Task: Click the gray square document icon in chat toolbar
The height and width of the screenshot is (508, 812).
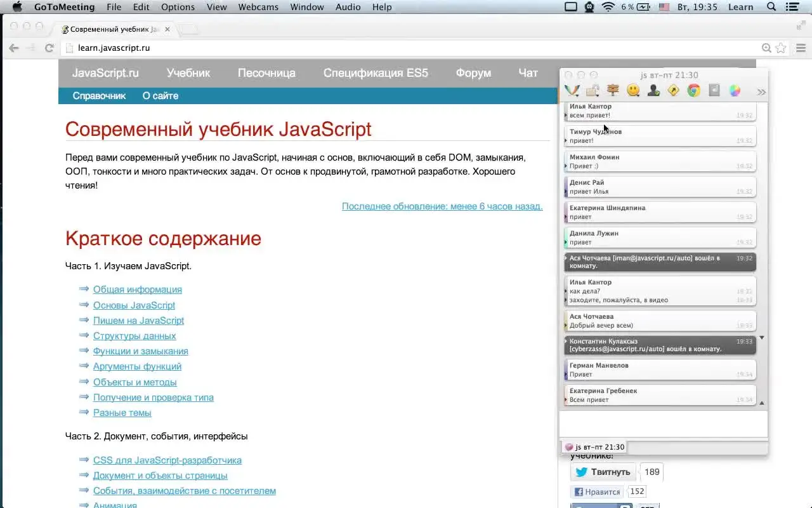Action: click(x=714, y=91)
